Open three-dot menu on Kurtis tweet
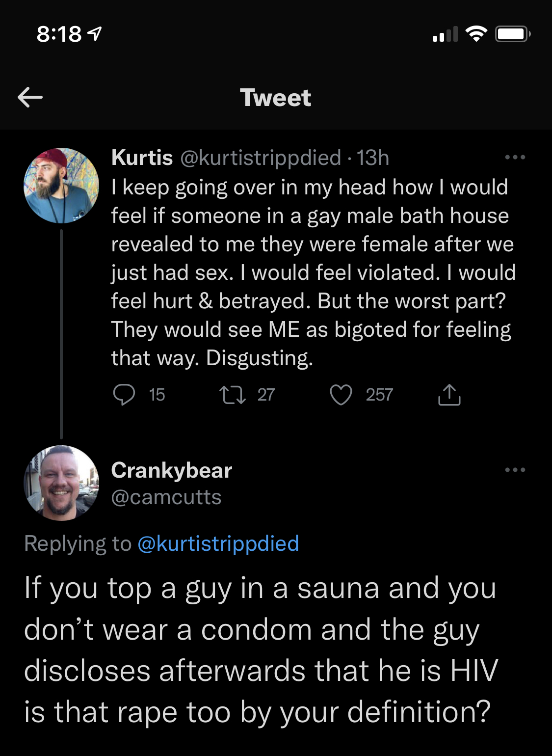Viewport: 552px width, 756px height. click(x=515, y=158)
